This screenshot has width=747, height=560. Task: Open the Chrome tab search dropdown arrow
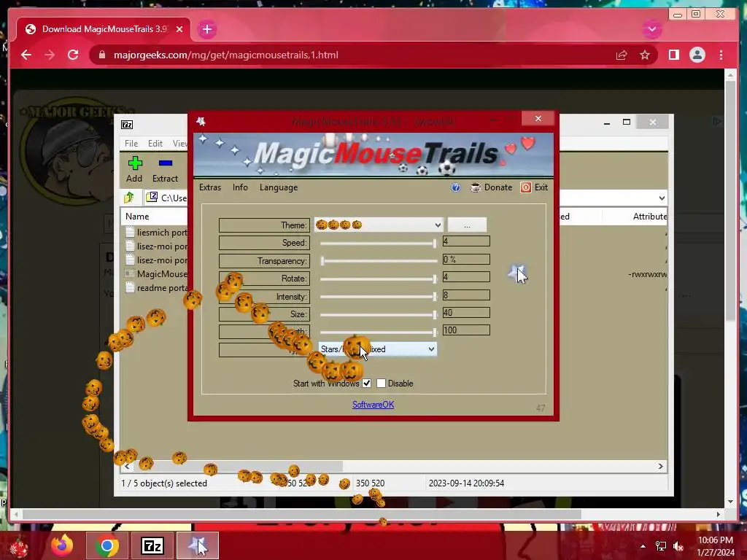click(x=651, y=29)
